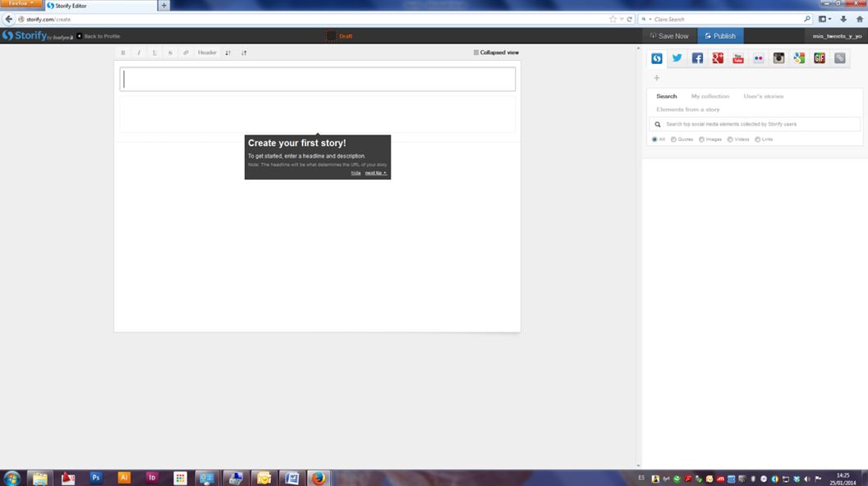Click the Publish button
The width and height of the screenshot is (868, 486).
[x=720, y=36]
